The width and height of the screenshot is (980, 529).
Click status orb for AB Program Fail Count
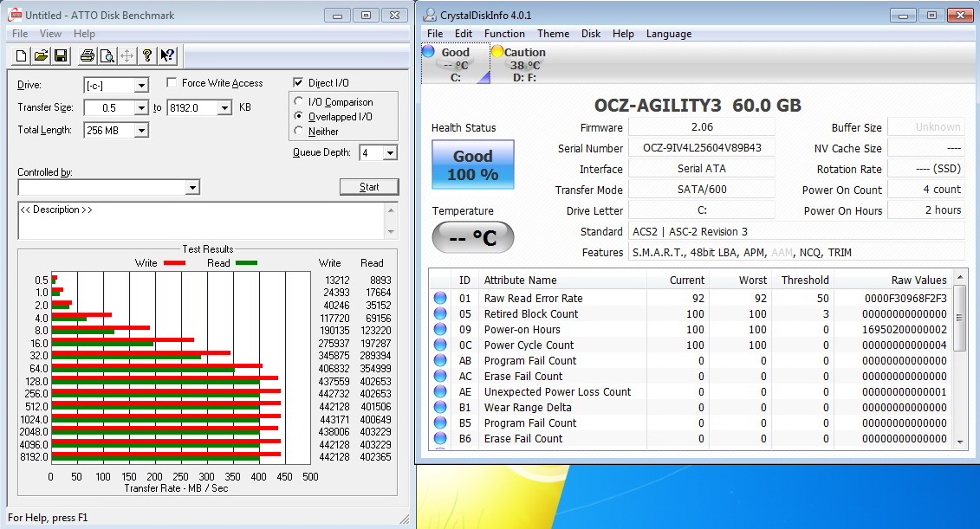tap(441, 360)
